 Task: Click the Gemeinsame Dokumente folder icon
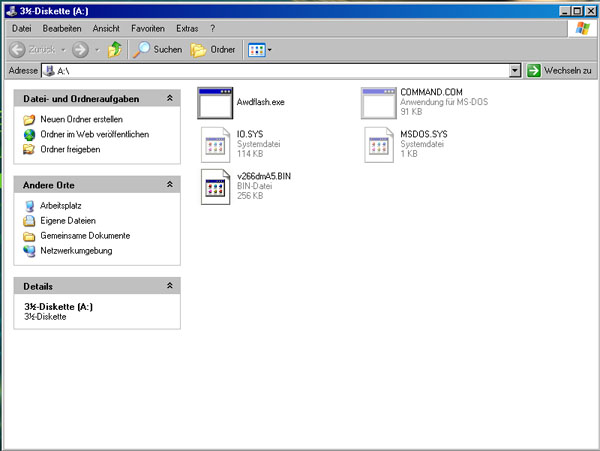click(29, 236)
